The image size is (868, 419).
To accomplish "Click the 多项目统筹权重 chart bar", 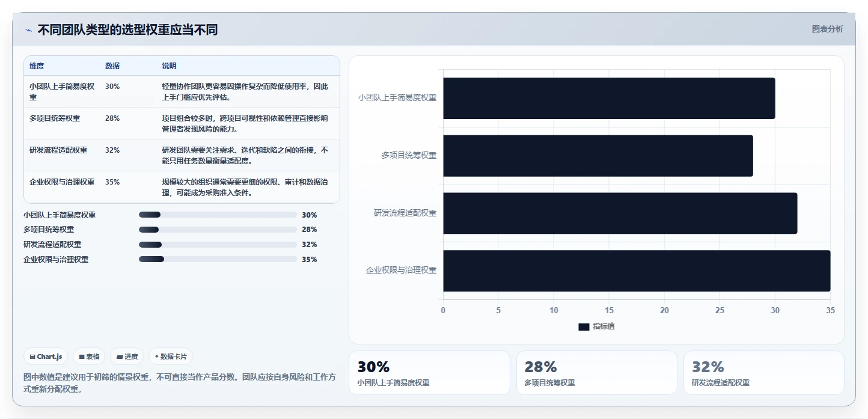I will click(598, 156).
